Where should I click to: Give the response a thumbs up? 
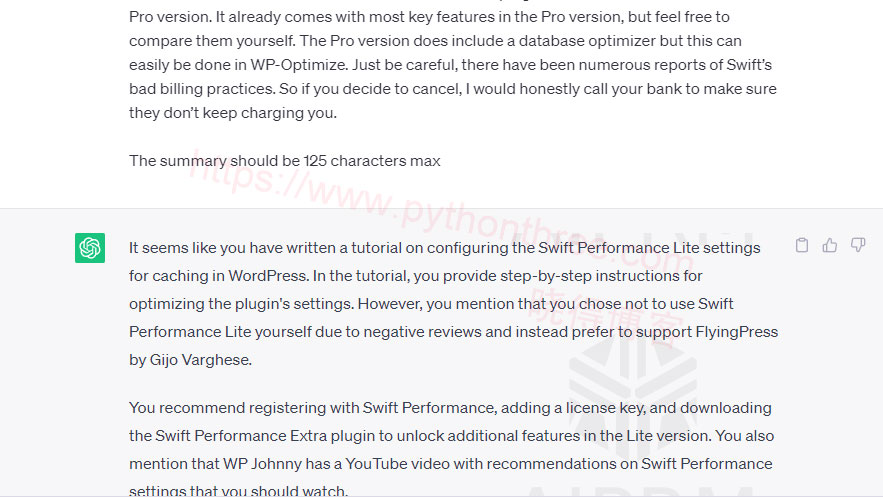pyautogui.click(x=830, y=245)
